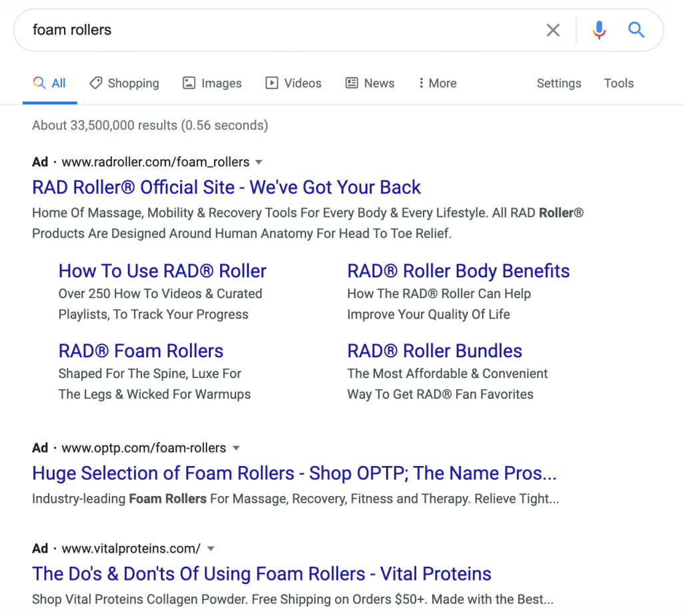Open RAD Roller Official Site ad link
Viewport: 683px width, 616px height.
[x=227, y=187]
